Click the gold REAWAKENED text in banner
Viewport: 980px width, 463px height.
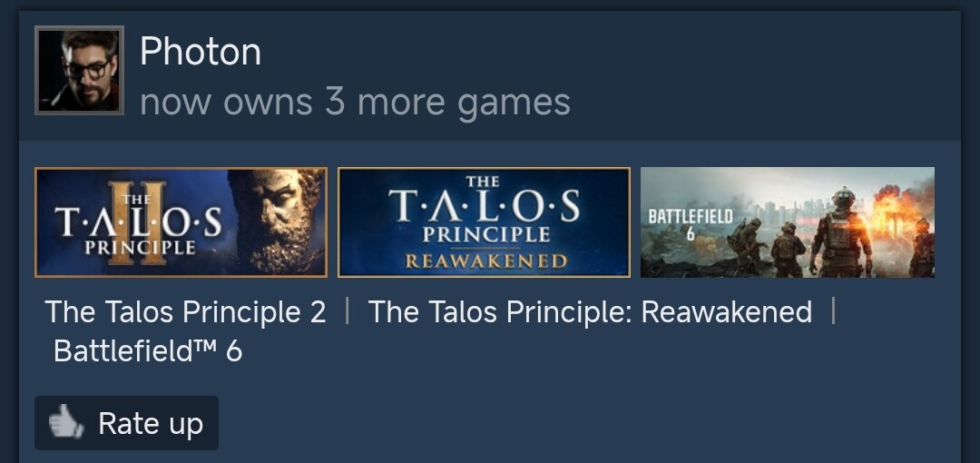486,261
